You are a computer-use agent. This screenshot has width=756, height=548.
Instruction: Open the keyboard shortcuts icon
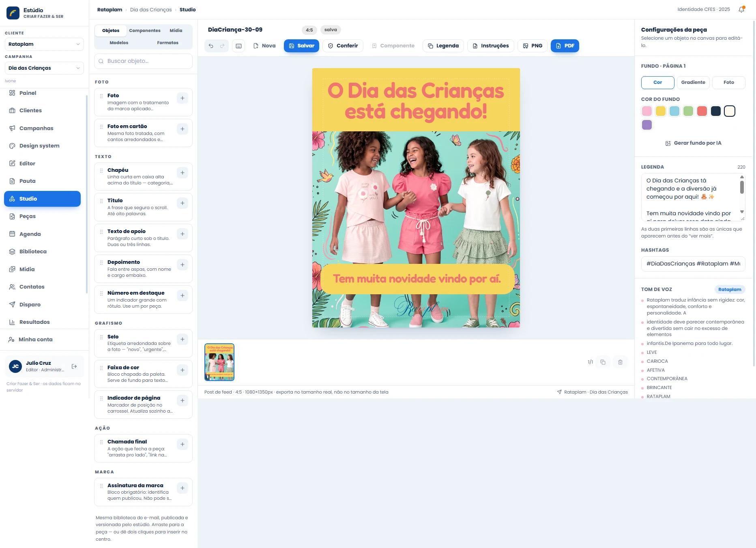pyautogui.click(x=239, y=46)
